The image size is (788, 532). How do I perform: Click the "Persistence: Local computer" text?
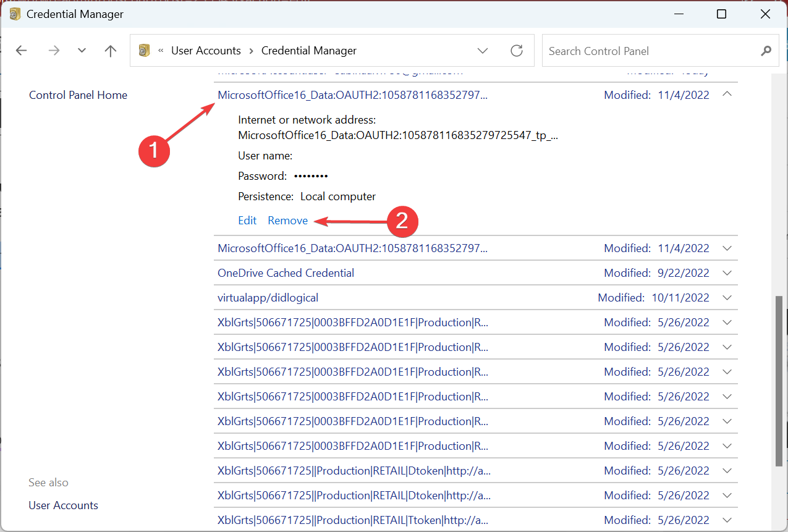click(x=307, y=196)
